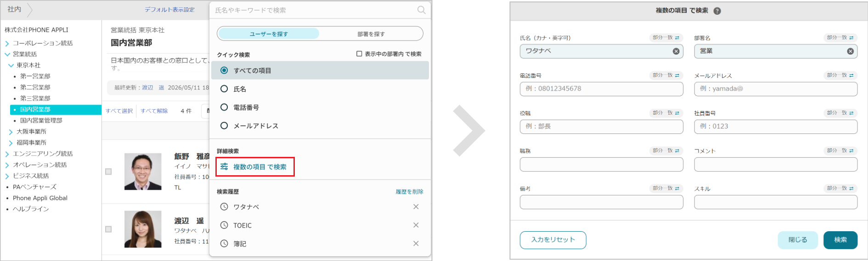Toggle 部分一致 for 氏名 field
Image resolution: width=868 pixels, height=261 pixels.
click(666, 38)
